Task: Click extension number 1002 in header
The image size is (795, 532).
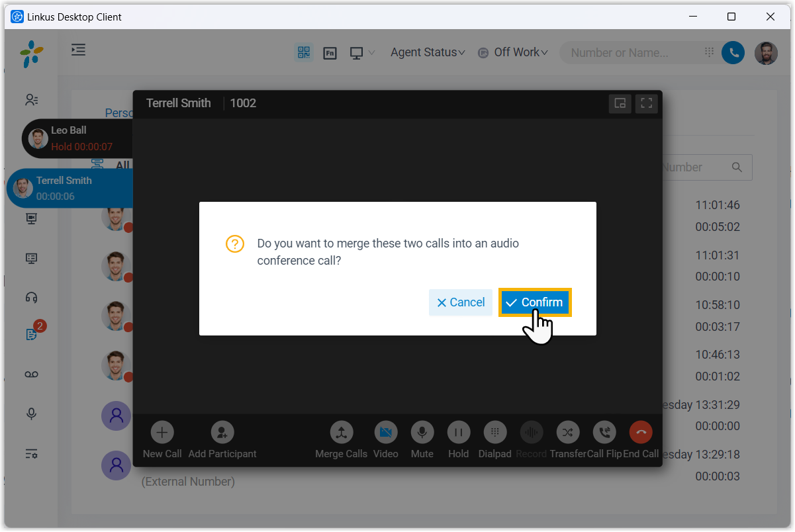Action: tap(243, 103)
